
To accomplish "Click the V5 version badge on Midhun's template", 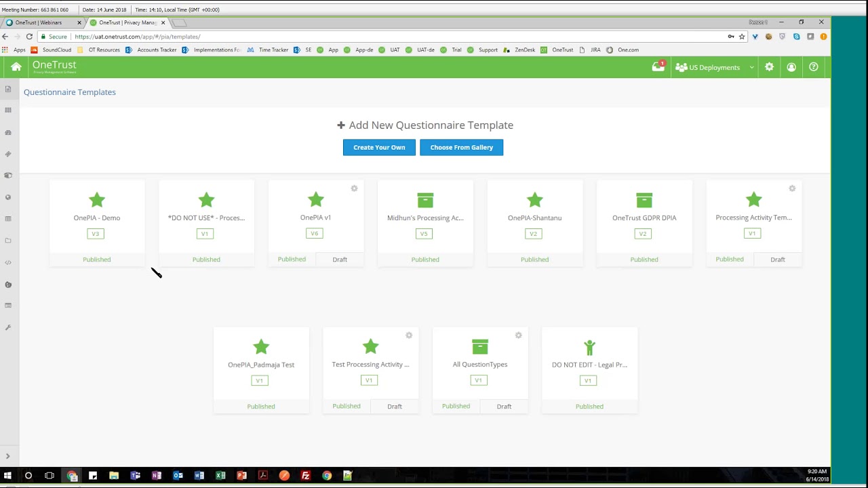I will [424, 234].
